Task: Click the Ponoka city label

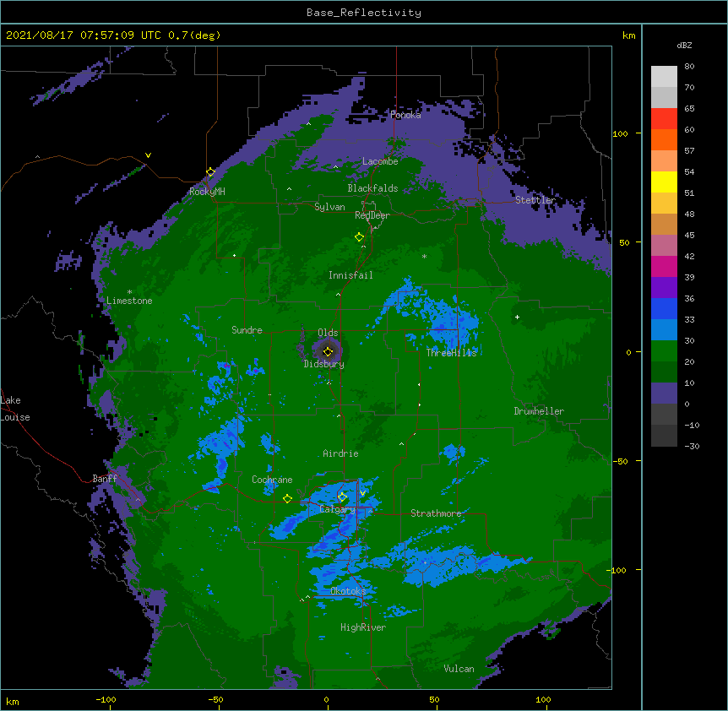Action: [x=405, y=115]
